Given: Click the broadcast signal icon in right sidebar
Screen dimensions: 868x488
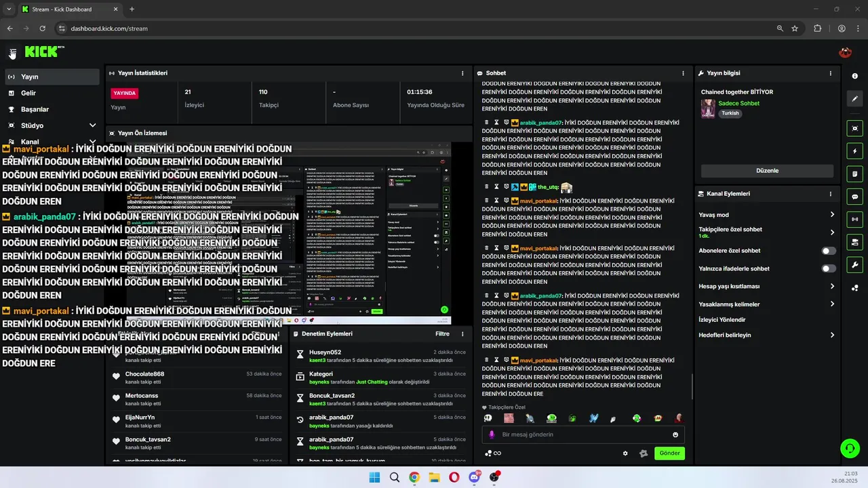Looking at the screenshot, I should [854, 219].
